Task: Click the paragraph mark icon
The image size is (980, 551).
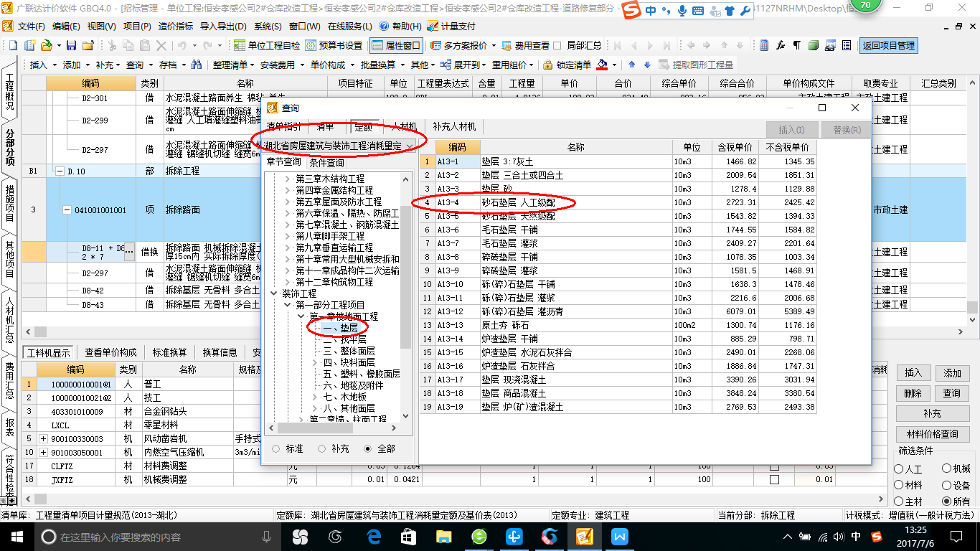Action: point(797,45)
